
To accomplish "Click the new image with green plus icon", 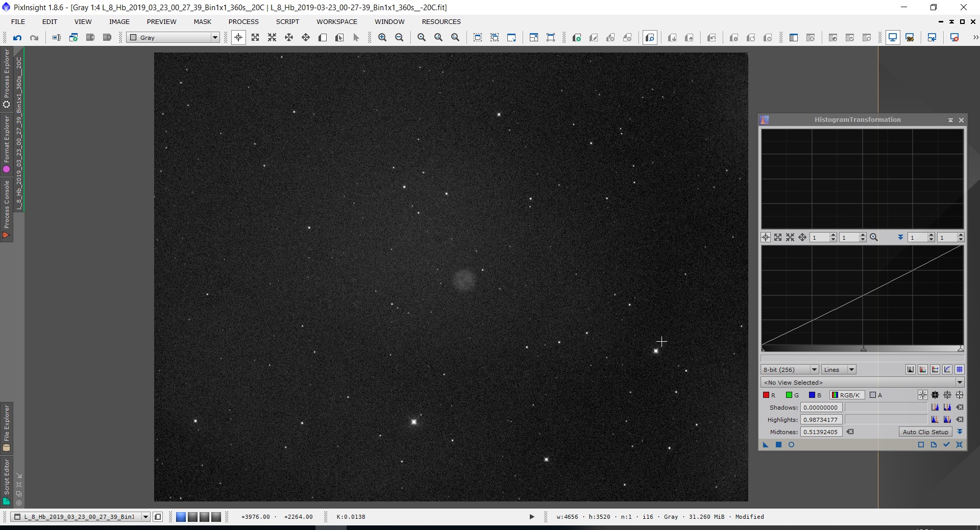I will pos(73,37).
